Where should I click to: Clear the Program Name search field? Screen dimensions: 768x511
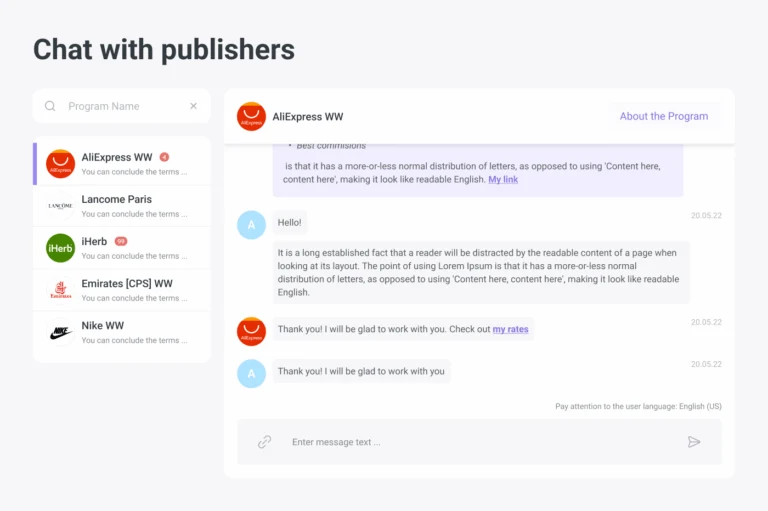pyautogui.click(x=193, y=106)
